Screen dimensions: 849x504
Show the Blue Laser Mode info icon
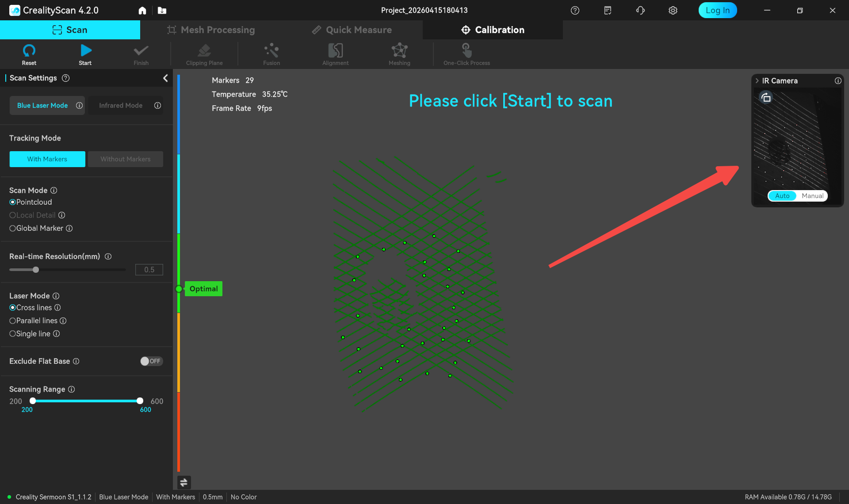point(79,106)
